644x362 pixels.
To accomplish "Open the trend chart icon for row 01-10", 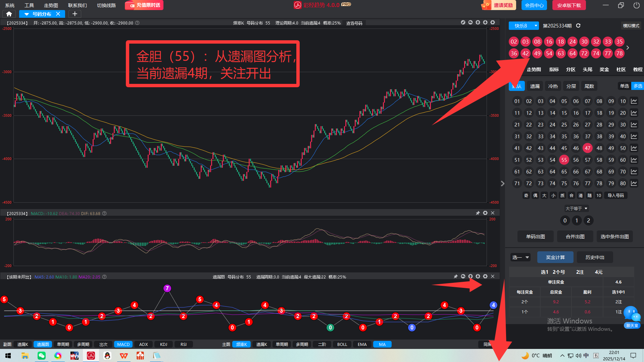I will click(x=634, y=101).
